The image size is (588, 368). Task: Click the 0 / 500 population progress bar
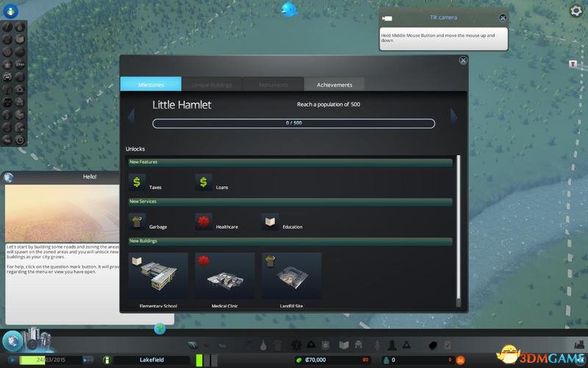coord(293,123)
